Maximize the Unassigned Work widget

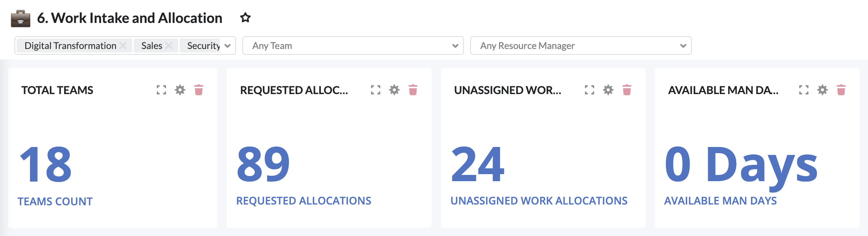pyautogui.click(x=590, y=90)
